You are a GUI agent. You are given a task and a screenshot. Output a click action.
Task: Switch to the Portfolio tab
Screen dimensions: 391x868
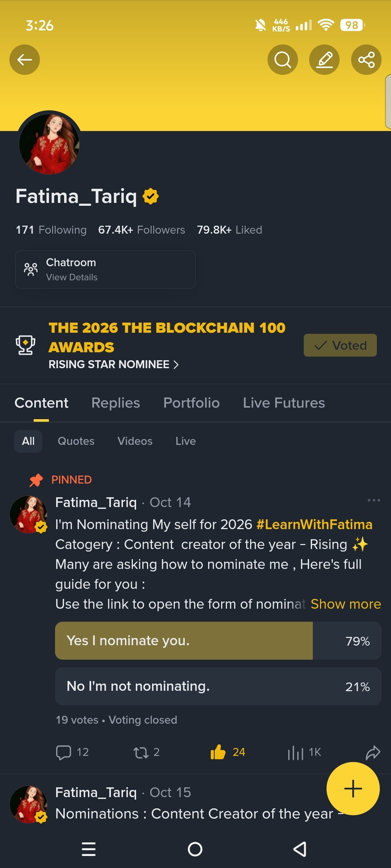pos(192,403)
